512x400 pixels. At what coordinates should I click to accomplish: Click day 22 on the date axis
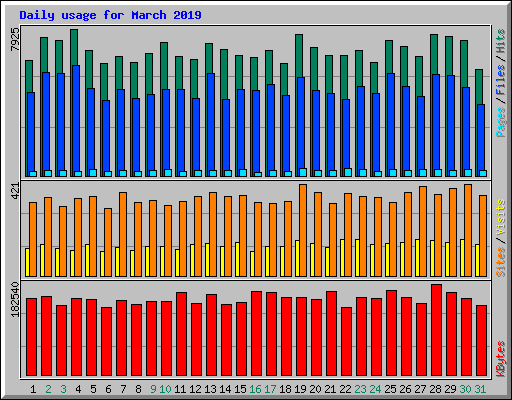click(345, 389)
